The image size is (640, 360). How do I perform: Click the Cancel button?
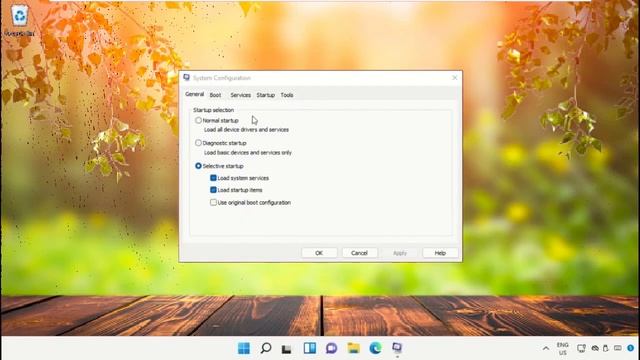click(x=360, y=253)
